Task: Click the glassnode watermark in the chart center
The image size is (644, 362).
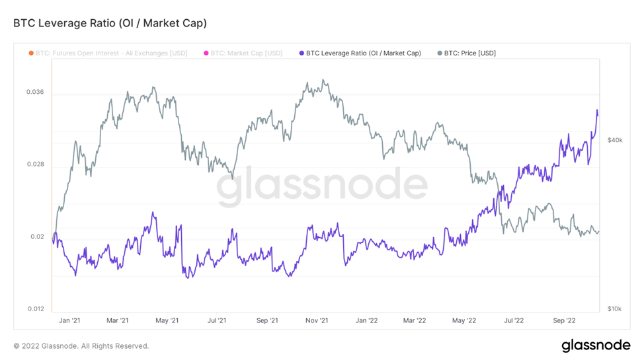Action: (322, 186)
